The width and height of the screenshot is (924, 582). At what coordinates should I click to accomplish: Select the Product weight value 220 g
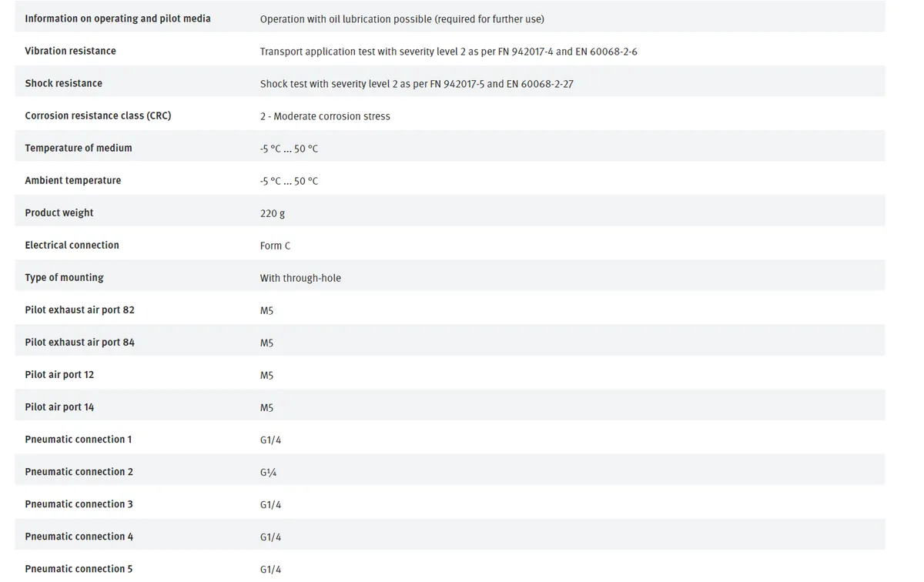(273, 213)
